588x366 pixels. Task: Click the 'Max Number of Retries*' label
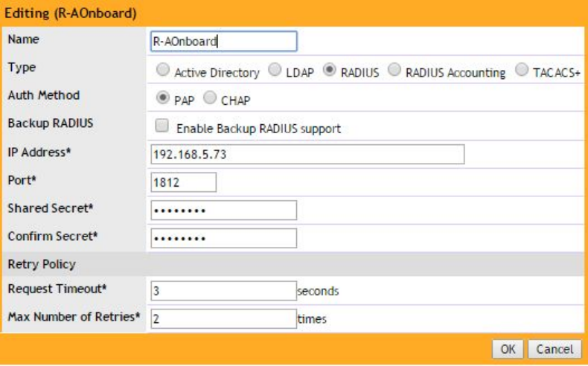pyautogui.click(x=74, y=317)
